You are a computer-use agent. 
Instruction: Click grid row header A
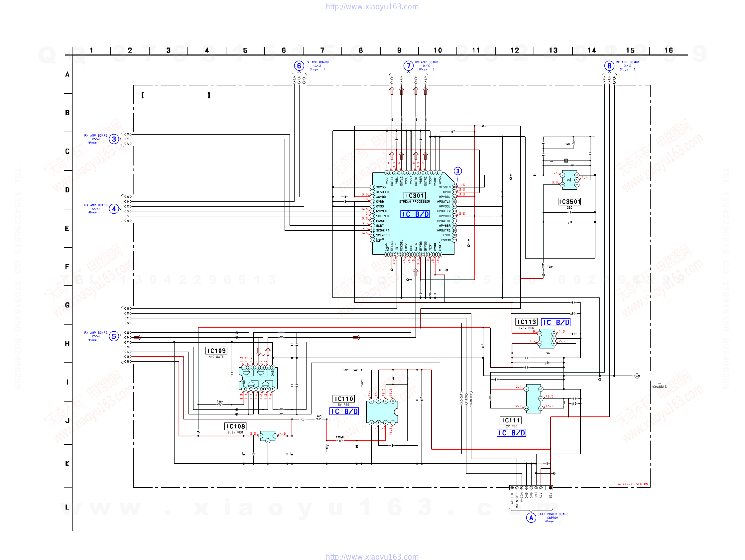coord(67,74)
